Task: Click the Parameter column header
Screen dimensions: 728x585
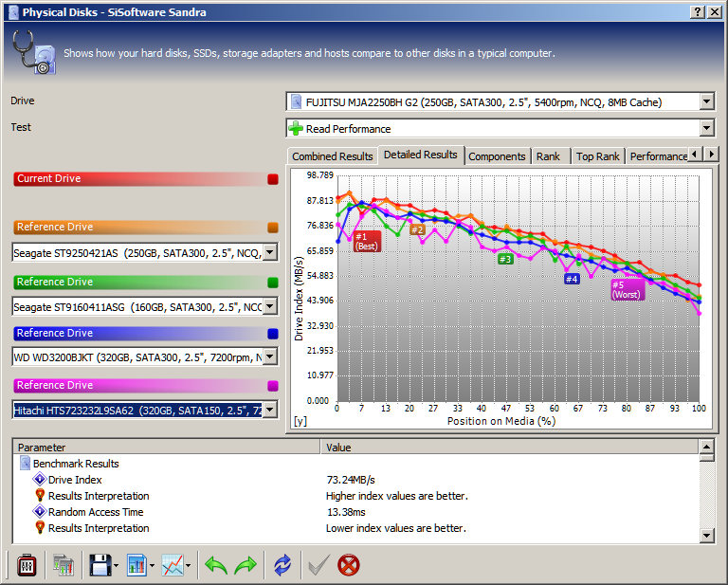Action: click(x=167, y=448)
